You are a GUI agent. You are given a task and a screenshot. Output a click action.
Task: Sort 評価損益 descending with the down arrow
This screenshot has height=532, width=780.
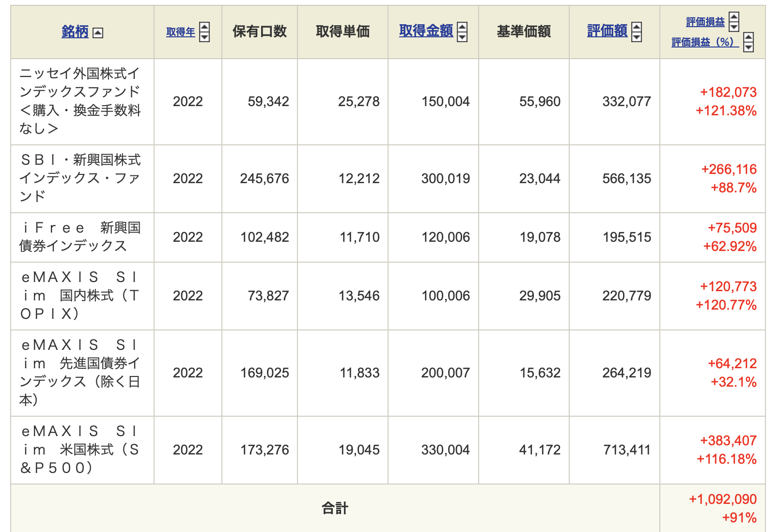click(x=734, y=26)
